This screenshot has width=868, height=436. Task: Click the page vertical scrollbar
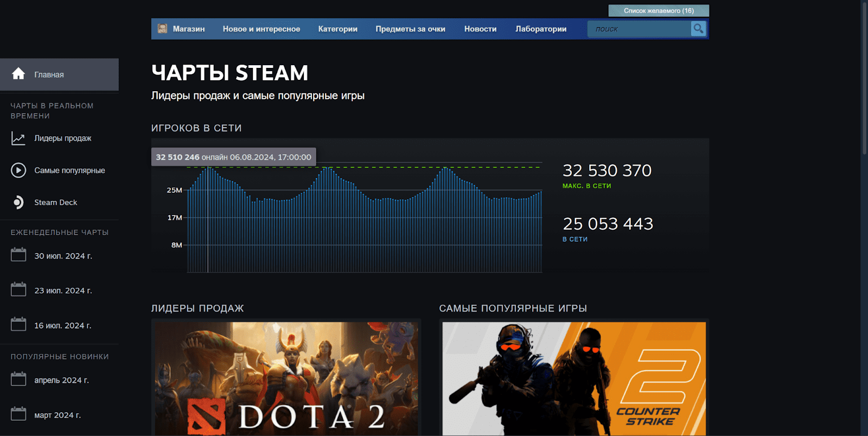click(x=865, y=79)
